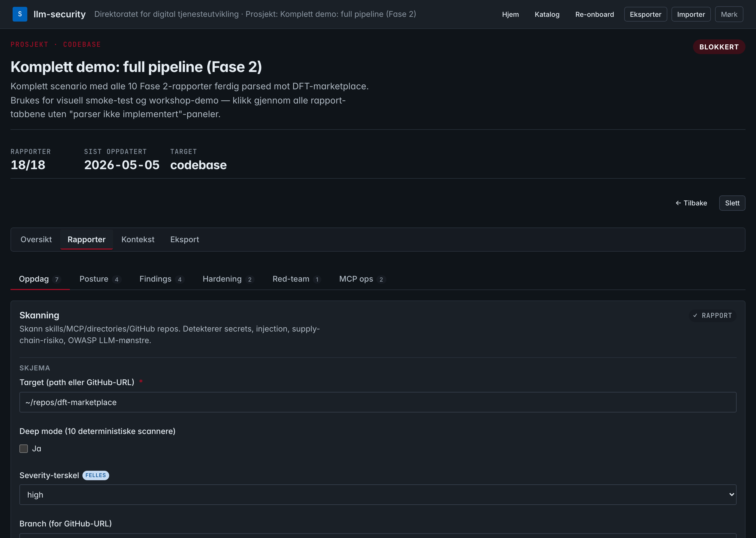Click the 'PROSJEKT · CODEBASE' breadcrumb text
This screenshot has width=756, height=538.
[x=56, y=44]
